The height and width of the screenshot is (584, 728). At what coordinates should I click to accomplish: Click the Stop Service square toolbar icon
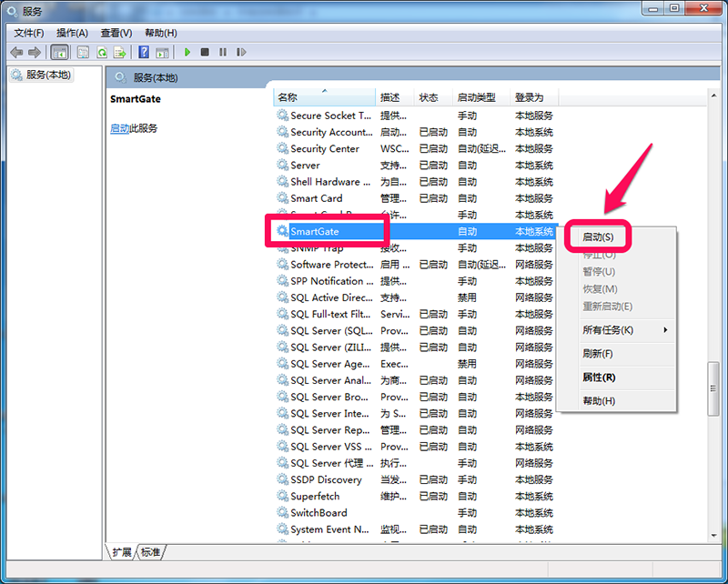tap(205, 53)
